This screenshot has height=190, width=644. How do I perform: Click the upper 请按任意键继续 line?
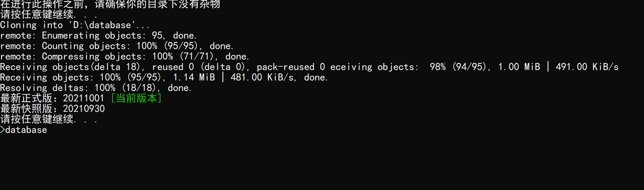[x=49, y=14]
